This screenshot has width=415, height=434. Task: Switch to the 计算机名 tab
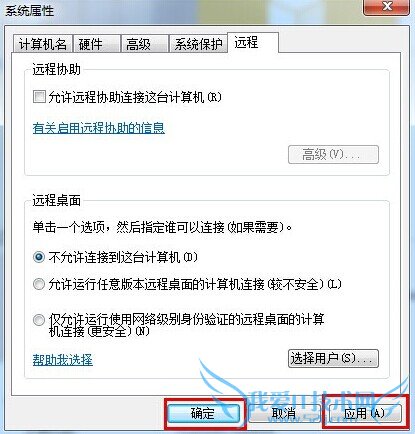coord(43,44)
